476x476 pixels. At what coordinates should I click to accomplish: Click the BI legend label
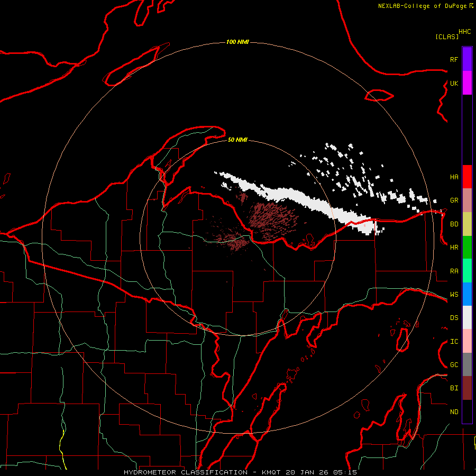[x=454, y=388]
